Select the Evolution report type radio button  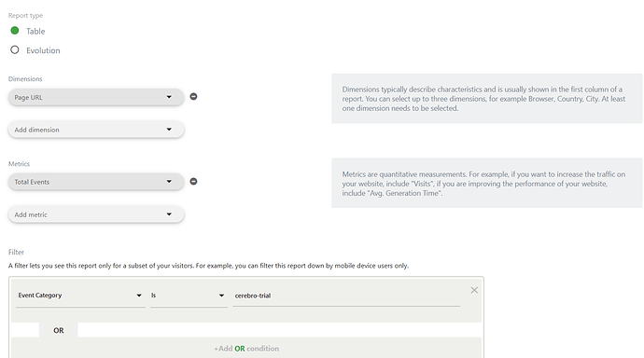[15, 50]
